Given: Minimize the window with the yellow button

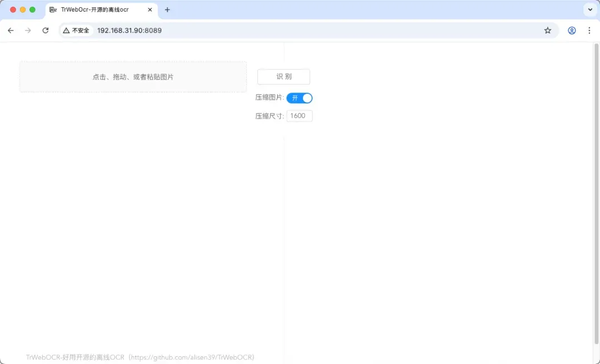Looking at the screenshot, I should pos(23,10).
